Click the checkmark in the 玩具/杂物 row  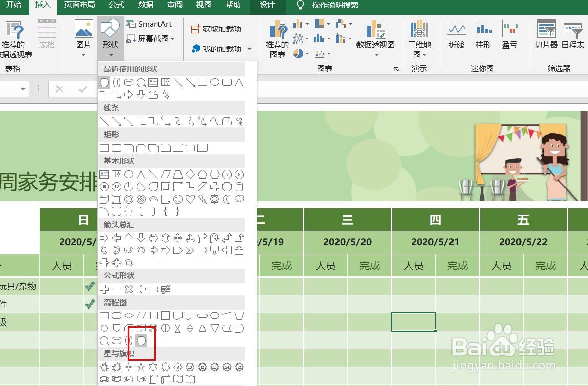(89, 286)
